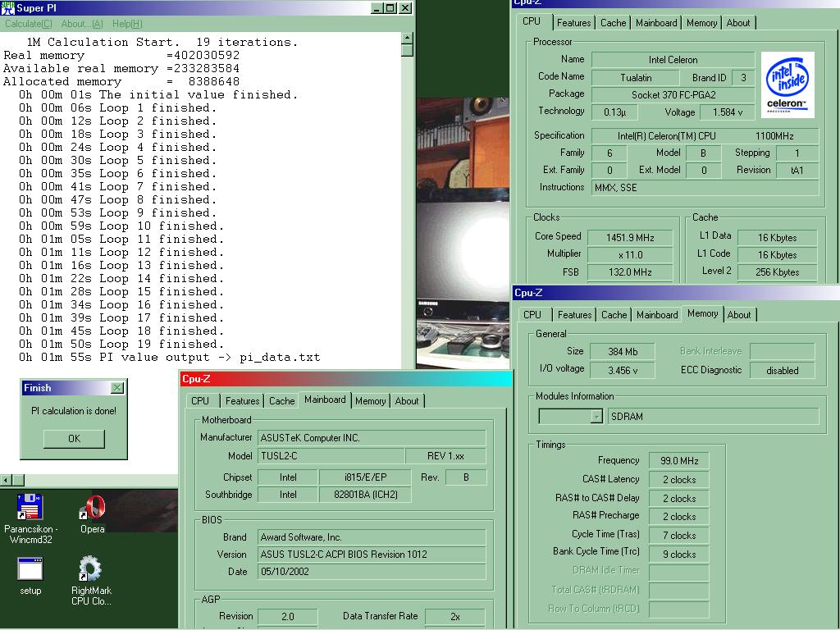840x630 pixels.
Task: Click the Multiplier value x 11.0
Action: [630, 254]
